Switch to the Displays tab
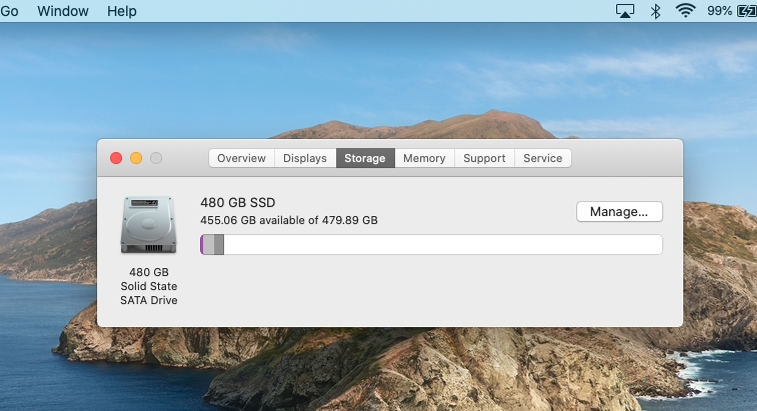757x411 pixels. pyautogui.click(x=305, y=158)
